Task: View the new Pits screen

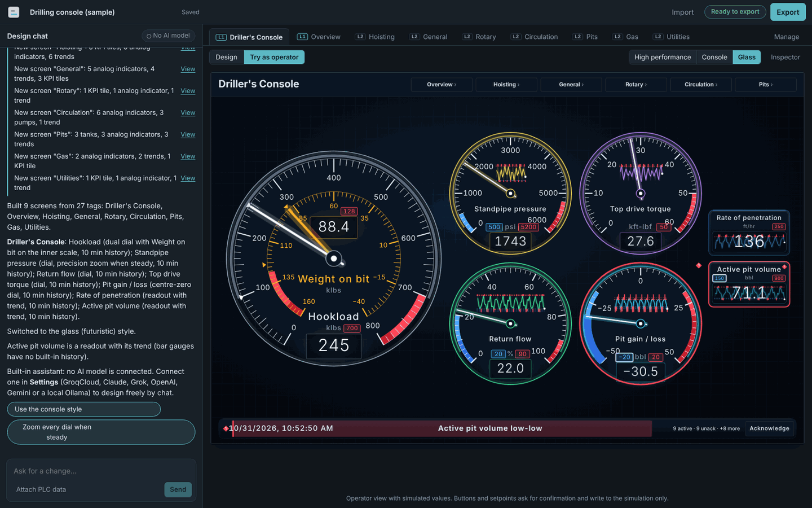Action: pos(188,134)
